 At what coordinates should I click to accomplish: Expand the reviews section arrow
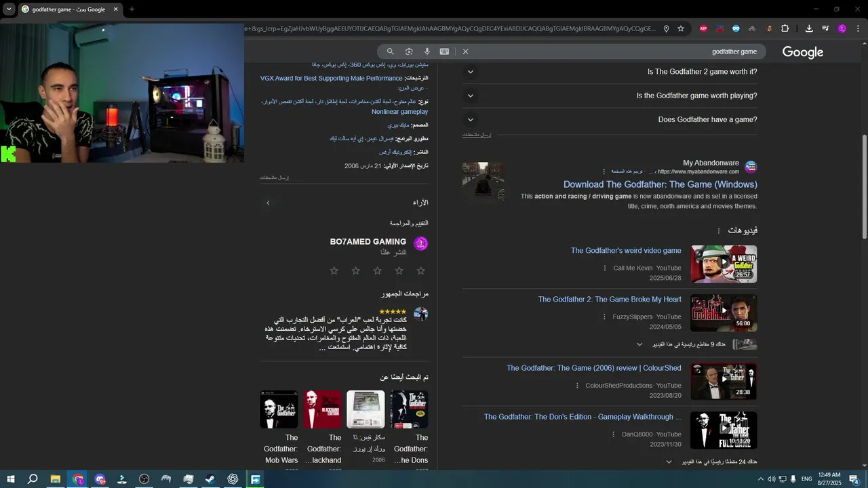click(268, 203)
